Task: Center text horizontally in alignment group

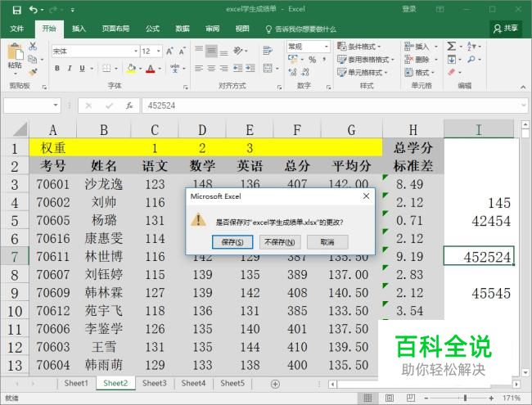Action: click(x=211, y=69)
